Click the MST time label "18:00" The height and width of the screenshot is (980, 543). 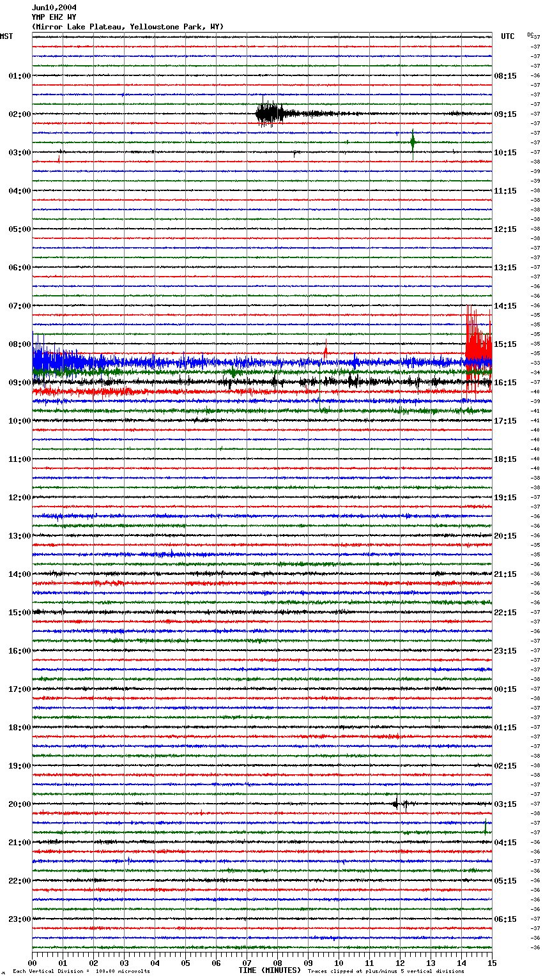point(20,728)
